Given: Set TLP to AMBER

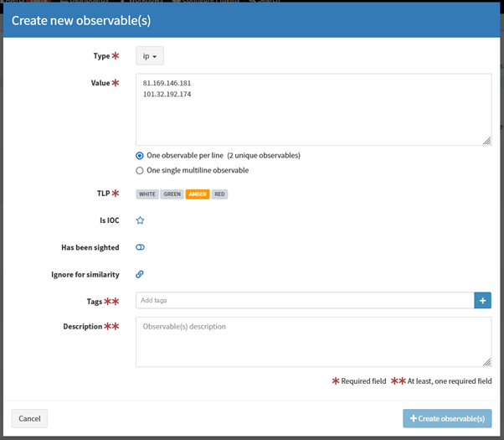Looking at the screenshot, I should click(198, 194).
